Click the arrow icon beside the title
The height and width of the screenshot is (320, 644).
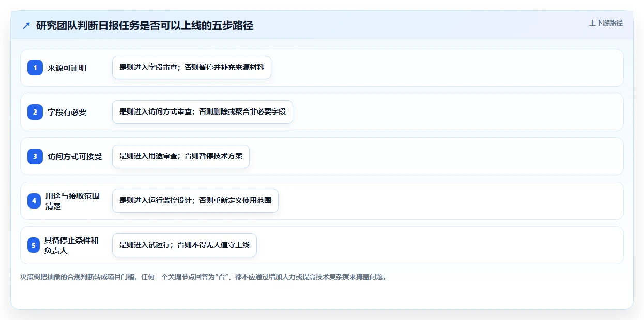[26, 26]
